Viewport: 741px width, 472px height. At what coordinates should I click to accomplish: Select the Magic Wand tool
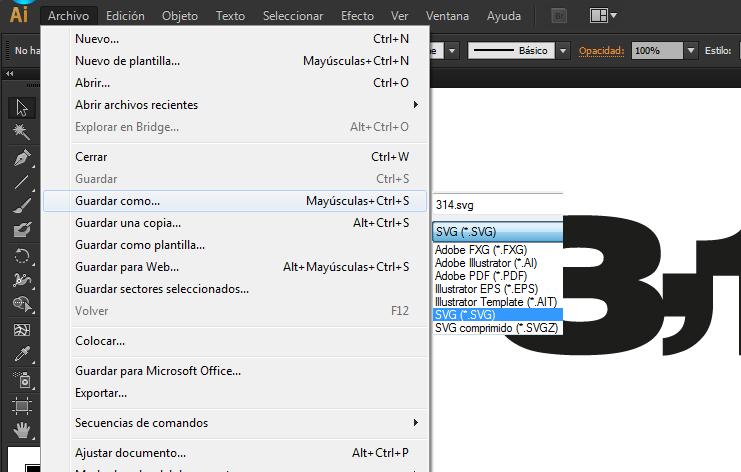pyautogui.click(x=21, y=131)
